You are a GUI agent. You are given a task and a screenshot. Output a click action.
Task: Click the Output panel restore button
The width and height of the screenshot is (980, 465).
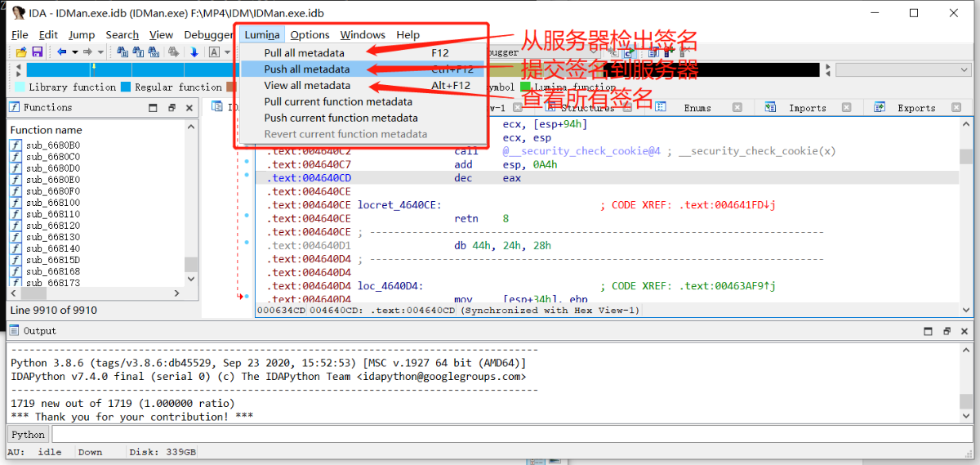coord(947,331)
